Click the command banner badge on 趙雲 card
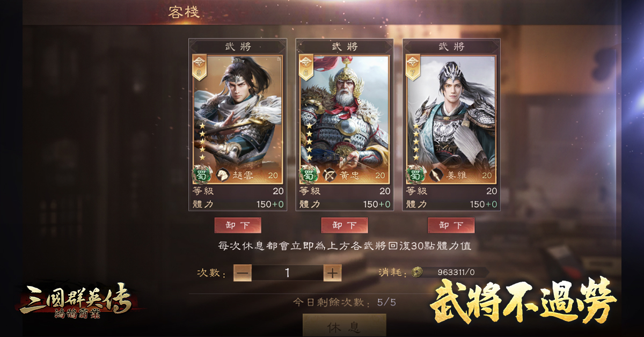The image size is (644, 337). tap(200, 67)
